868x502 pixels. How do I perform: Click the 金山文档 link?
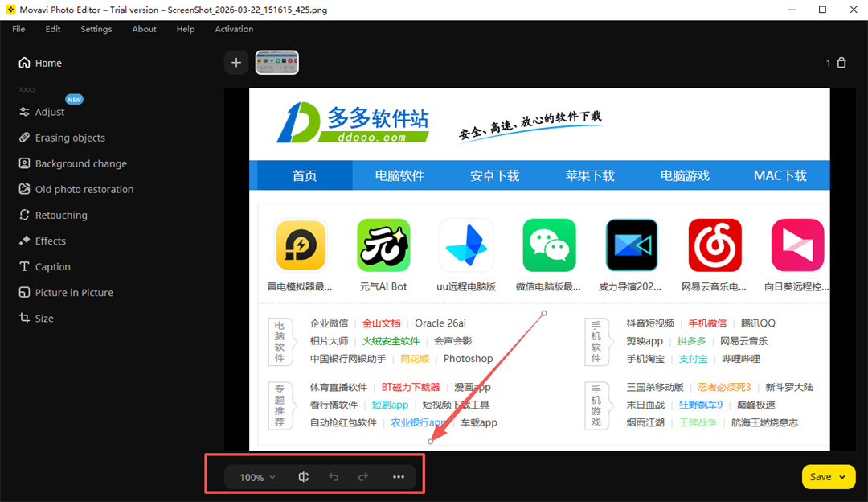382,323
